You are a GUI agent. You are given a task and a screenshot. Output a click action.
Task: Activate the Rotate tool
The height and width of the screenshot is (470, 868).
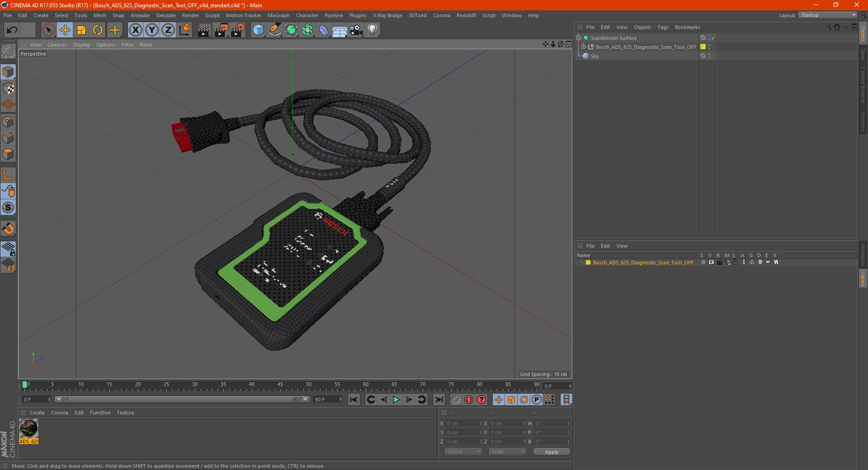pyautogui.click(x=98, y=30)
